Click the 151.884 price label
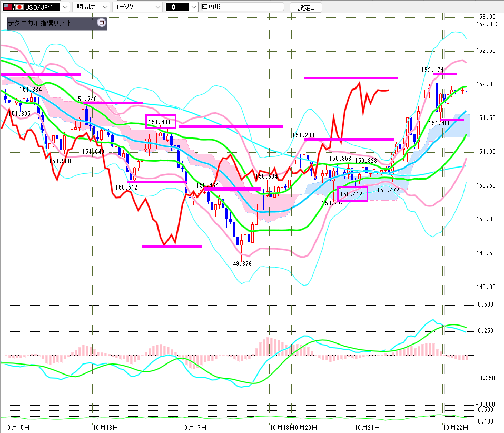This screenshot has width=504, height=433. (31, 90)
